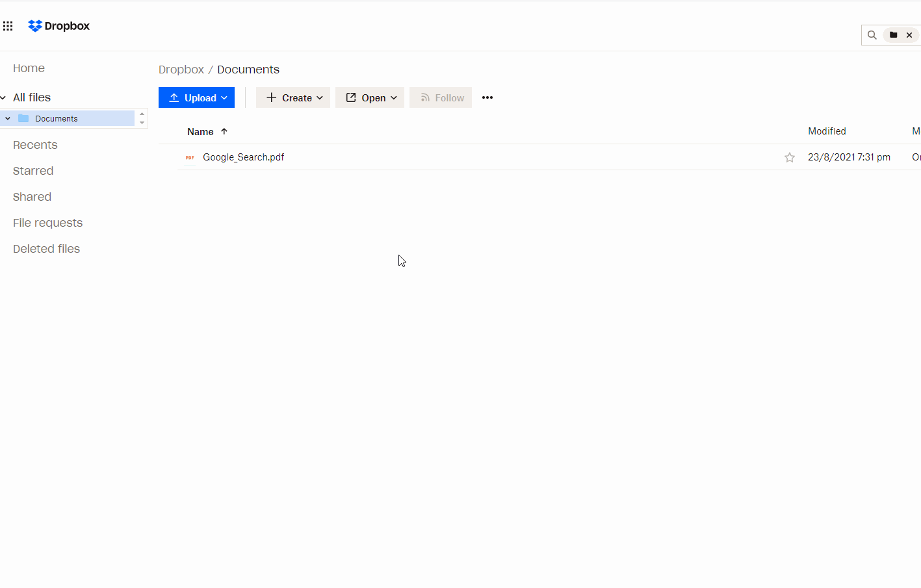Open All files in sidebar
Screen dimensions: 921x588
tap(32, 97)
